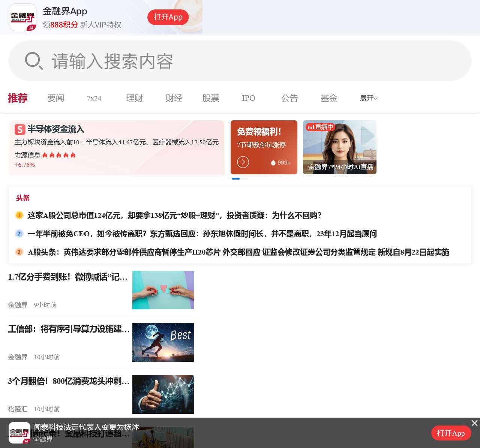
Task: Select the 股票 tab
Action: [x=211, y=98]
